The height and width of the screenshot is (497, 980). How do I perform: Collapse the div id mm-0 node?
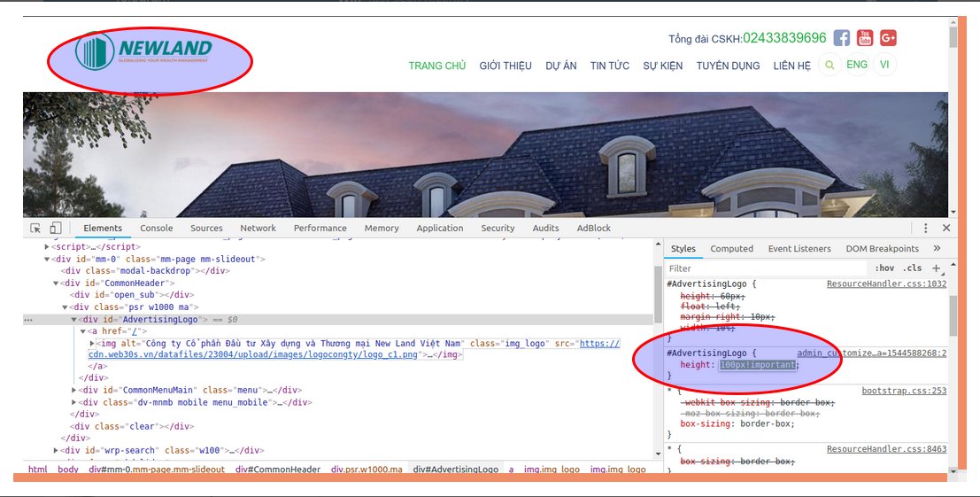(47, 259)
